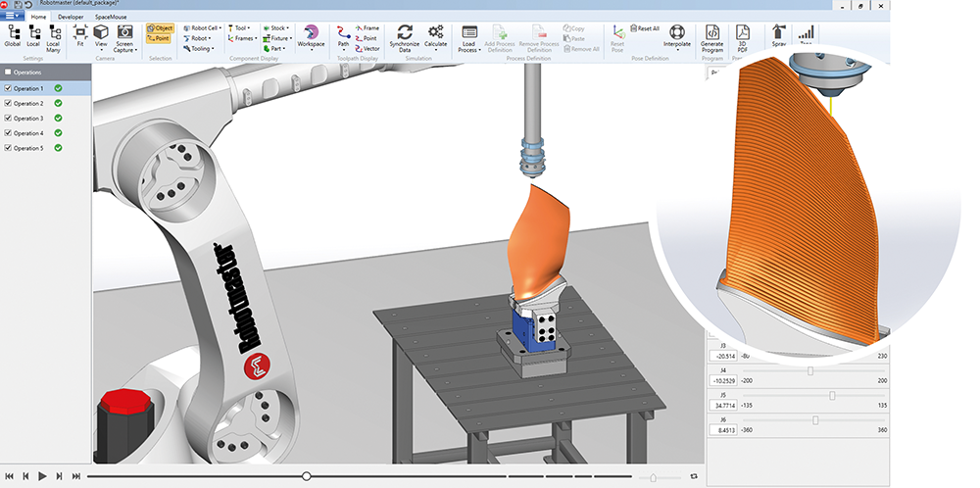Step simulation one frame back

click(25, 476)
